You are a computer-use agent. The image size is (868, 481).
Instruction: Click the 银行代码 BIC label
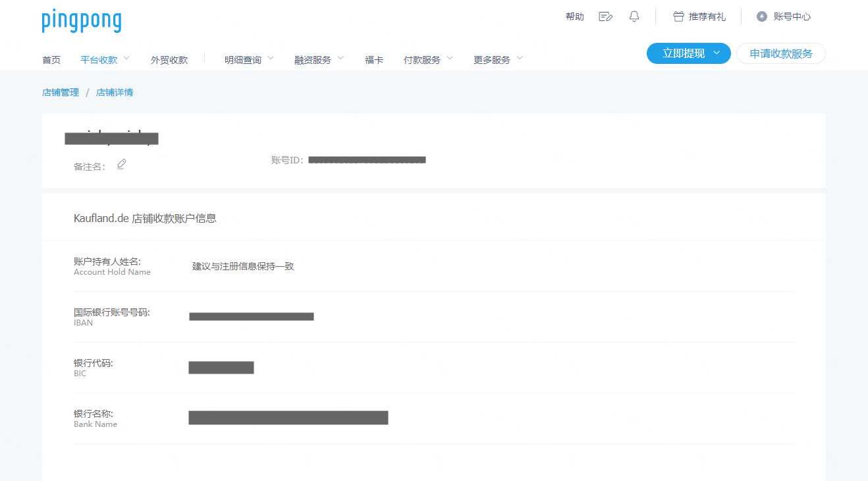[x=94, y=368]
